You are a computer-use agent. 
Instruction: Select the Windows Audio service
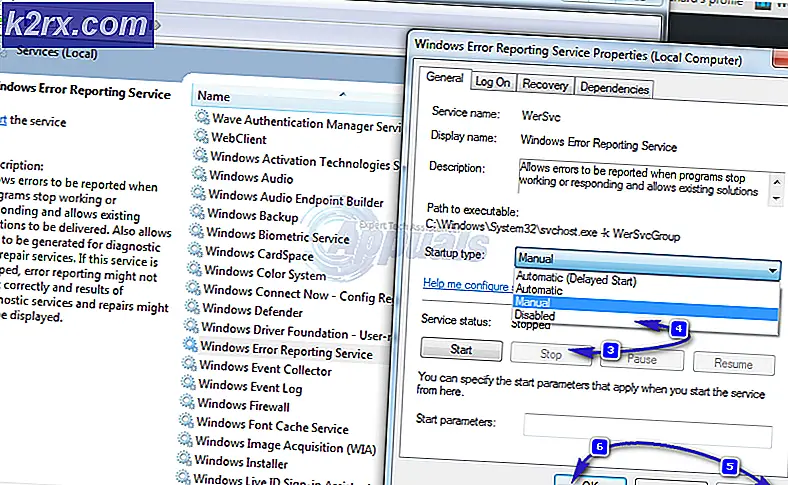point(251,177)
